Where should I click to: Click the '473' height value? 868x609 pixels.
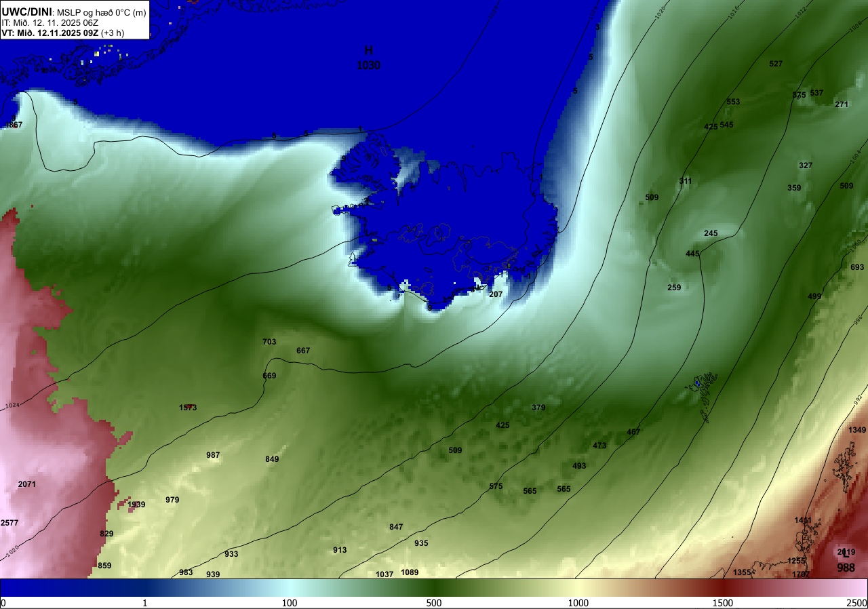599,446
